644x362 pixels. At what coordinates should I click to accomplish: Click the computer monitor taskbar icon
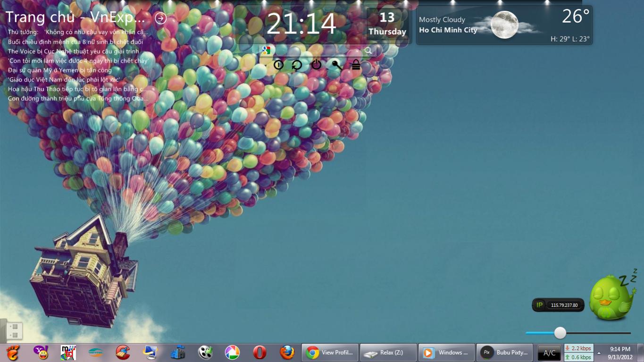[151, 353]
